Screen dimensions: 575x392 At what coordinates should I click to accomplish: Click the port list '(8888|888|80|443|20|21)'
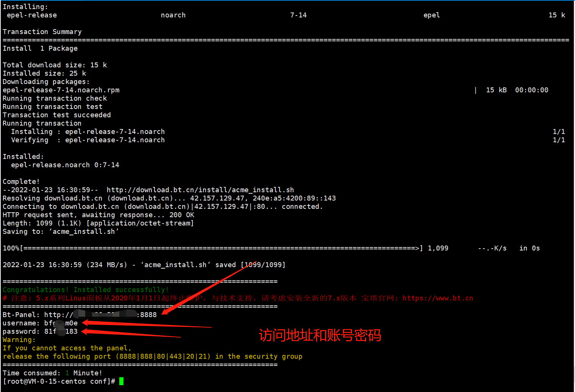163,356
